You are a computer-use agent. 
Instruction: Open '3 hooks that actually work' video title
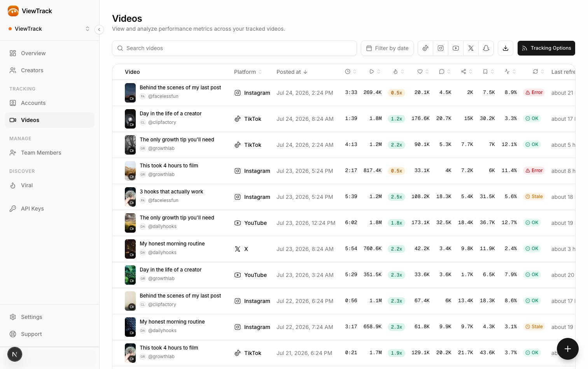(171, 191)
